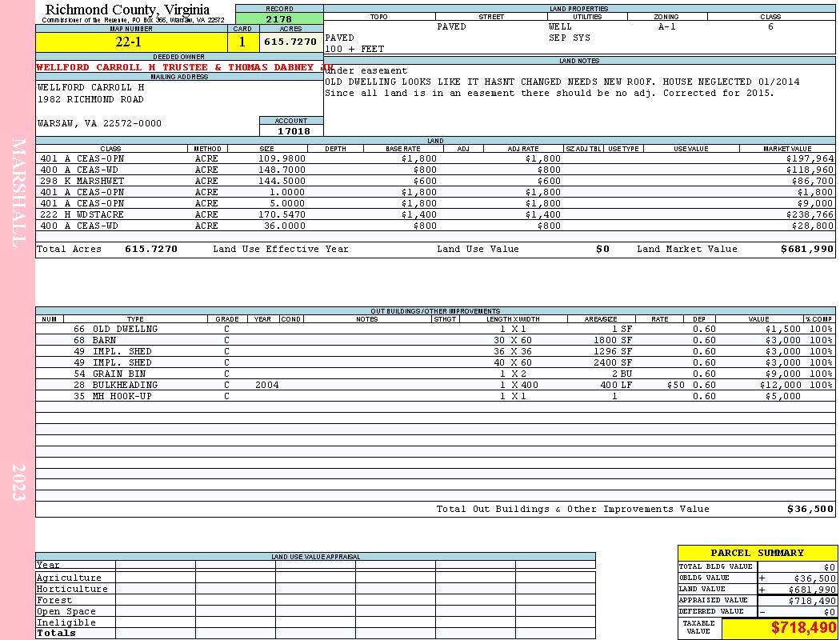Click the area value 2400 SF
The width and height of the screenshot is (840, 640).
pyautogui.click(x=613, y=362)
